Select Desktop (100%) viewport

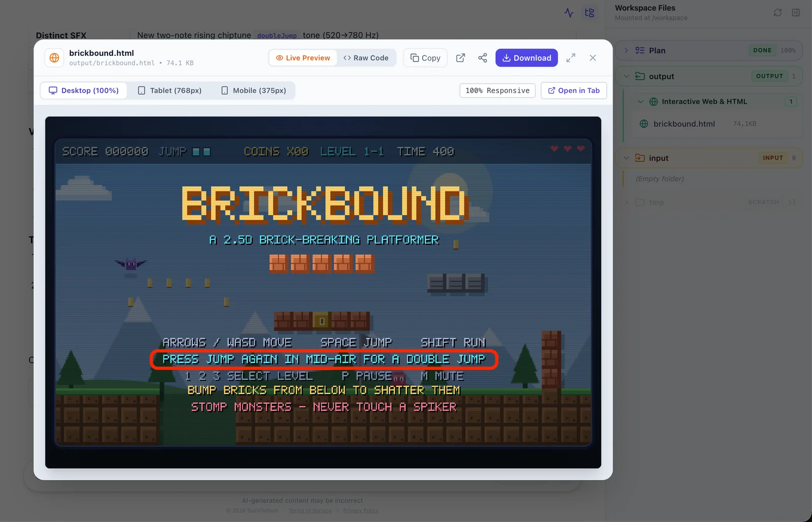tap(84, 90)
